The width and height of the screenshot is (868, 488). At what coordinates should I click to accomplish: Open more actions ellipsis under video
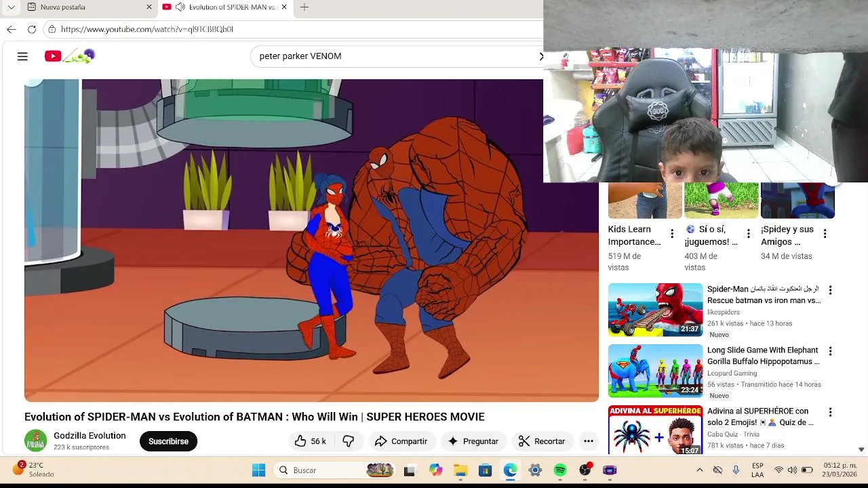point(589,441)
